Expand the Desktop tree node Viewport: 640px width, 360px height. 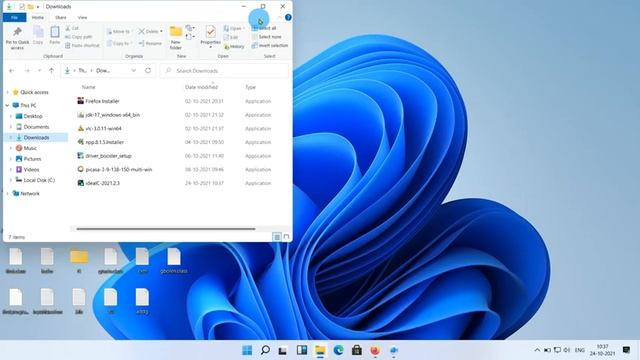pyautogui.click(x=11, y=116)
